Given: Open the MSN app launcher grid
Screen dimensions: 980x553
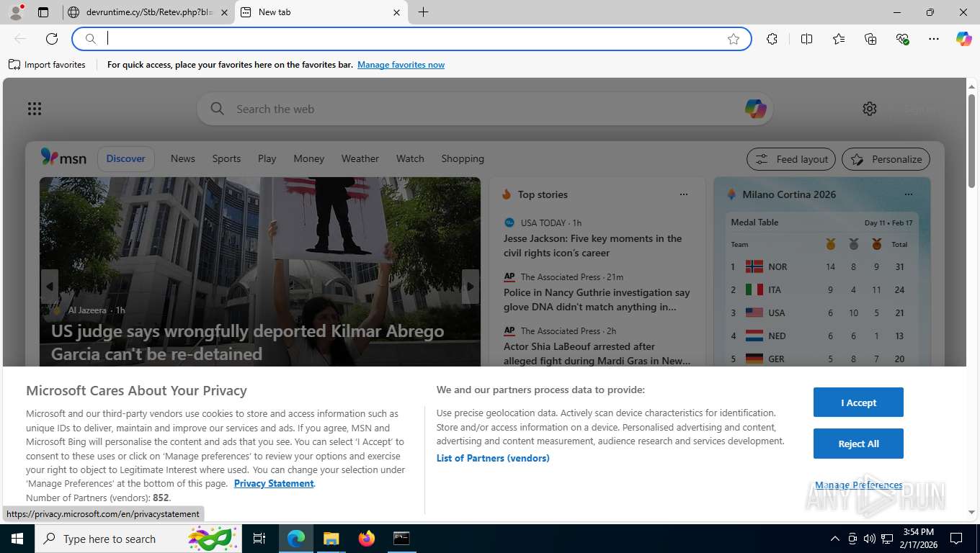Looking at the screenshot, I should coord(35,109).
